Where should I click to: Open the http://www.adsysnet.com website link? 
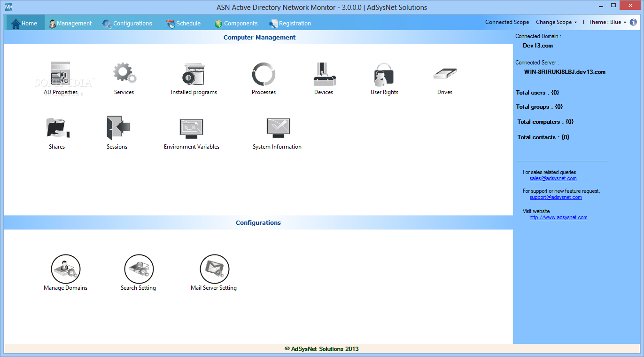(559, 218)
